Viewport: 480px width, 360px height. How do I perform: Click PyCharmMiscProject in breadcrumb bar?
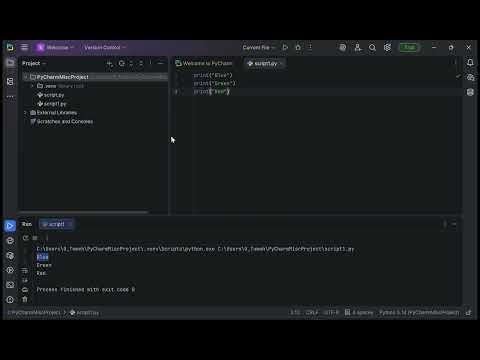[x=34, y=313]
